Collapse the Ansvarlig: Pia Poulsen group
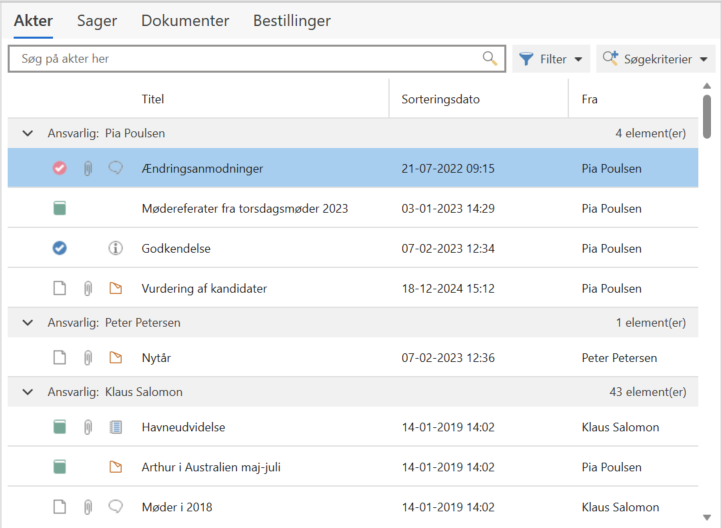Screen dimensions: 721x528 pyautogui.click(x=27, y=133)
